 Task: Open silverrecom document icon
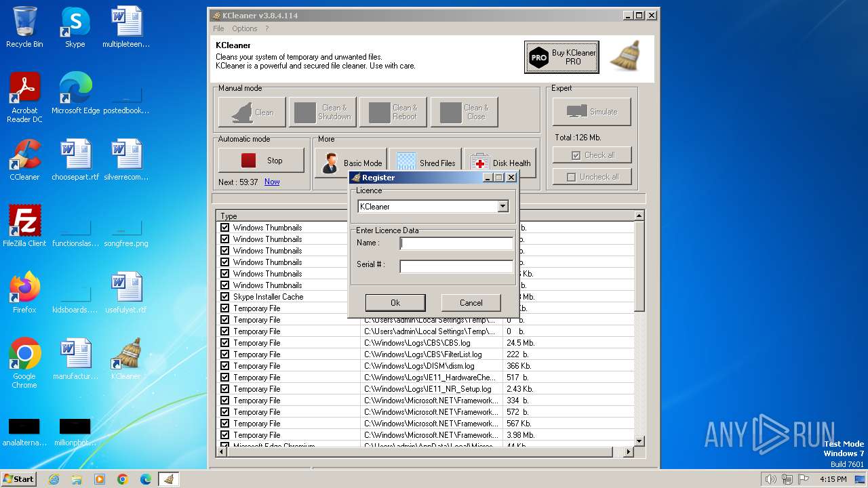tap(126, 160)
